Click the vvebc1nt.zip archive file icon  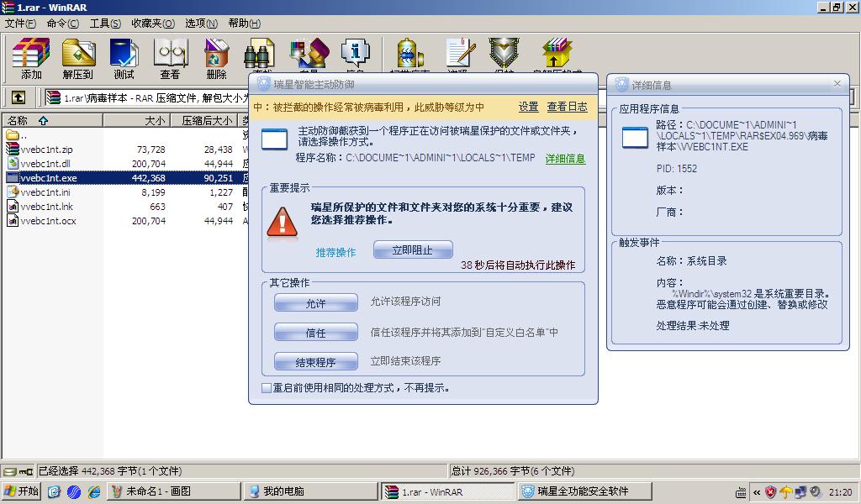click(x=12, y=150)
